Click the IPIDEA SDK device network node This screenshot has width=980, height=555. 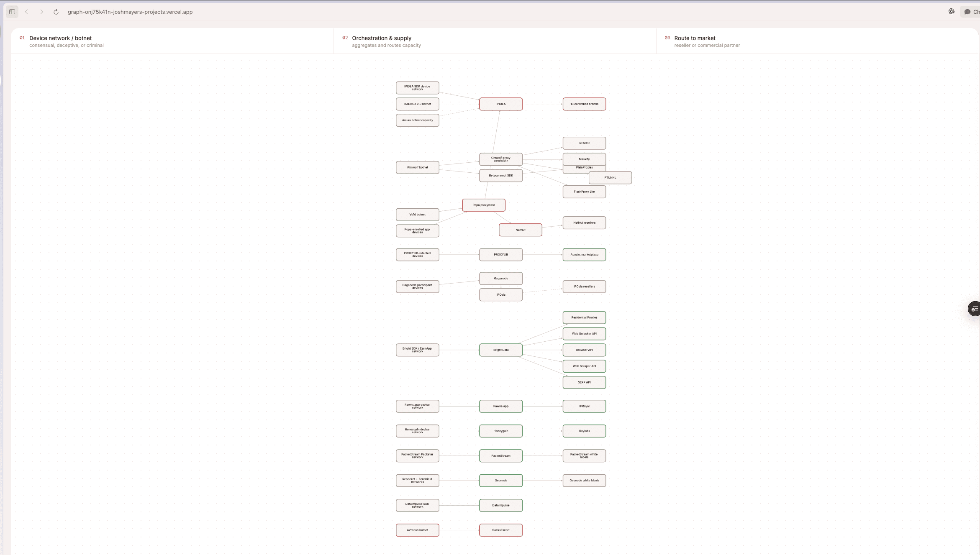point(418,88)
